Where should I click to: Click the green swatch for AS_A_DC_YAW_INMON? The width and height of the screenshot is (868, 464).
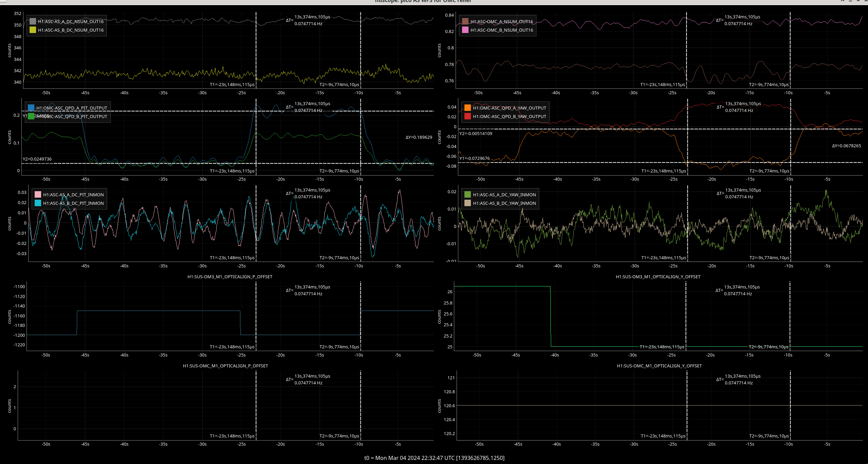(x=467, y=195)
